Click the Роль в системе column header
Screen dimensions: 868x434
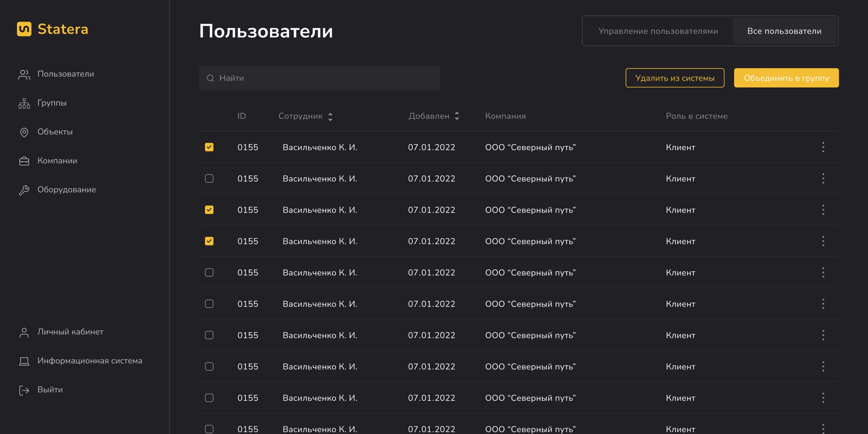point(697,116)
